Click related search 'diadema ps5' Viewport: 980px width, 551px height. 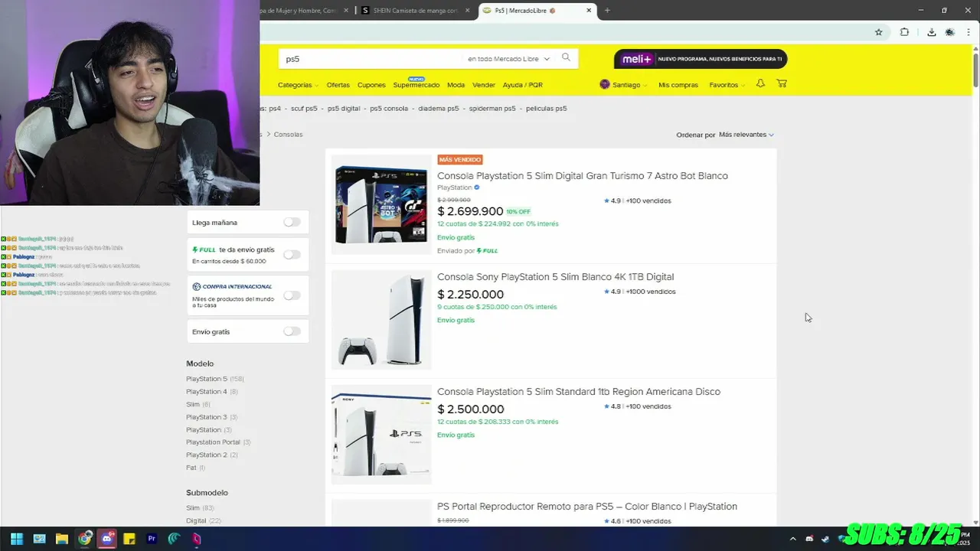(439, 109)
